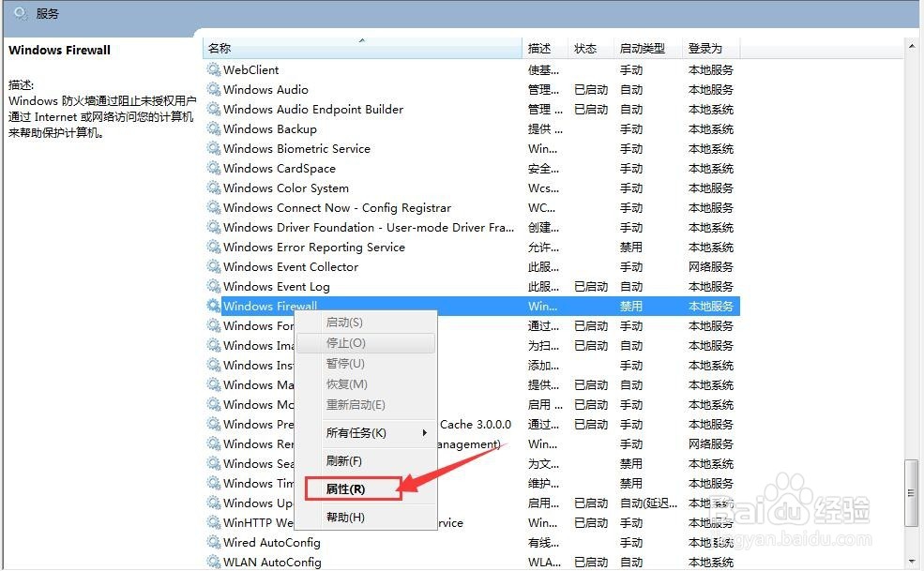Click the Windows Backup service gear icon
The height and width of the screenshot is (571, 924).
[213, 128]
